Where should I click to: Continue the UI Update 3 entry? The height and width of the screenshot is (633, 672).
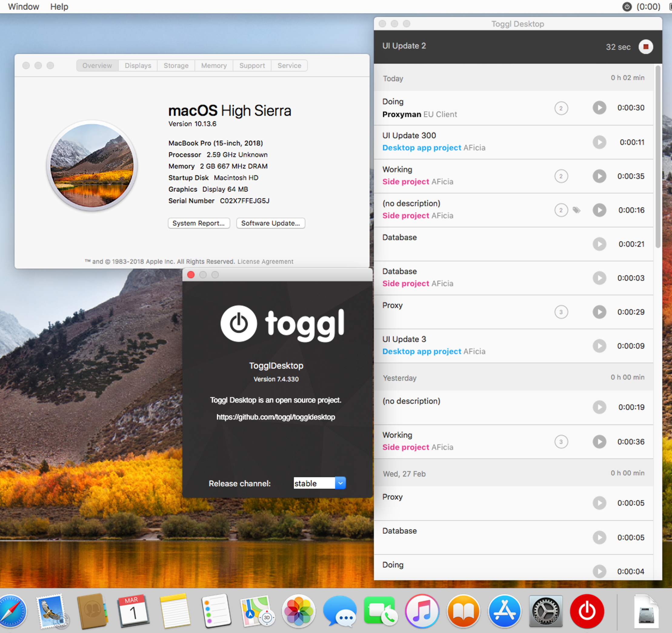[x=599, y=346]
